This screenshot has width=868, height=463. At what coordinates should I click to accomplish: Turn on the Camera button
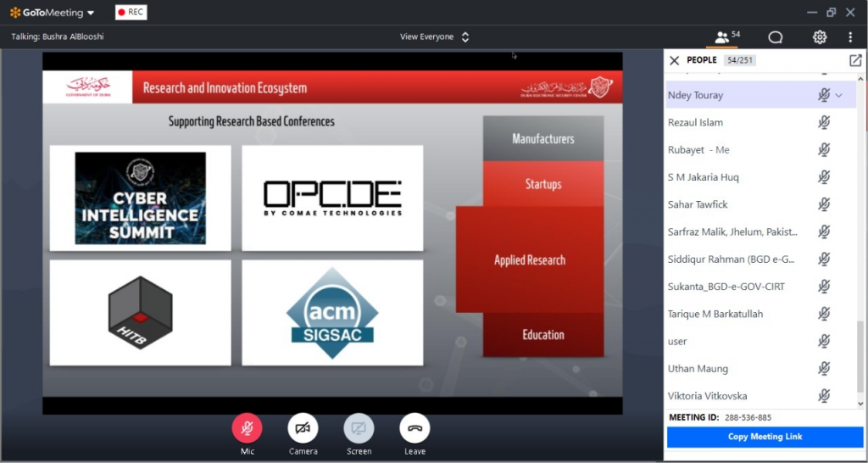click(x=303, y=428)
